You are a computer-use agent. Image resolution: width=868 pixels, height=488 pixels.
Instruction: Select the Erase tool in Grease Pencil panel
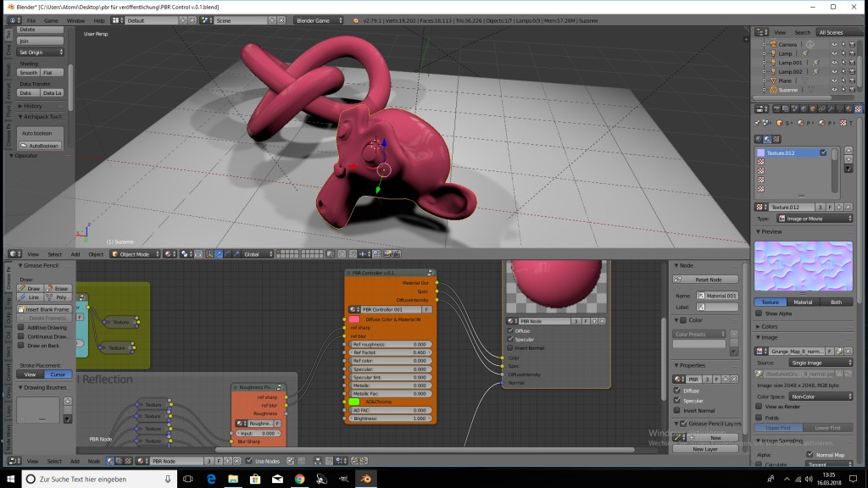tap(60, 289)
